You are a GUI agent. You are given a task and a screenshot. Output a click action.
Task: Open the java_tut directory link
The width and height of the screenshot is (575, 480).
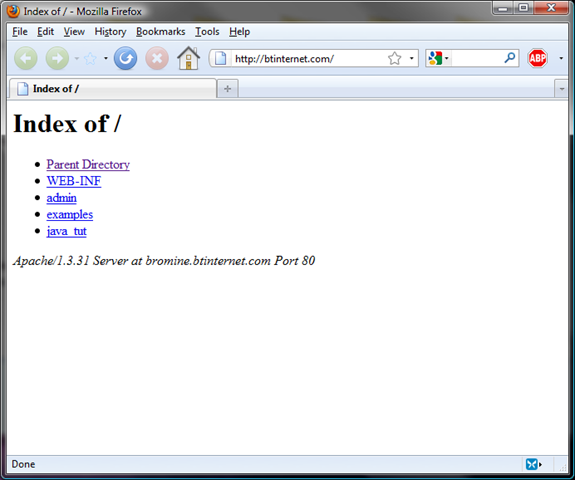(66, 231)
